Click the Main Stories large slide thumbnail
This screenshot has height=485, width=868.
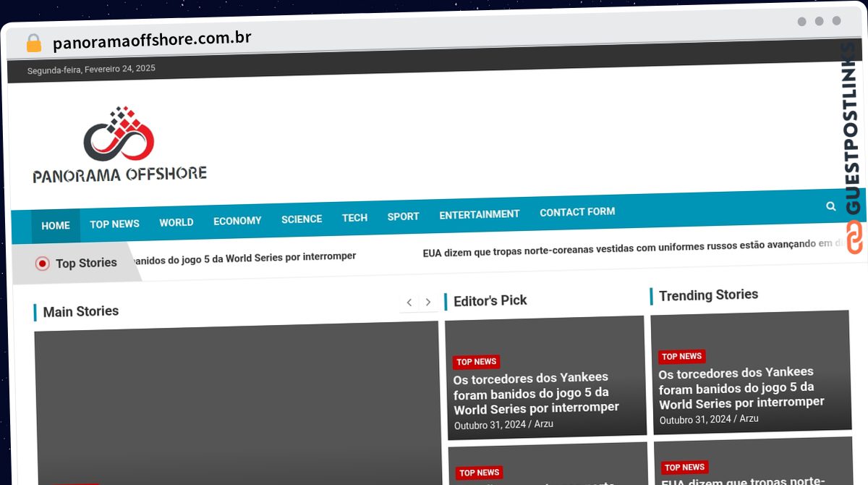pos(237,402)
